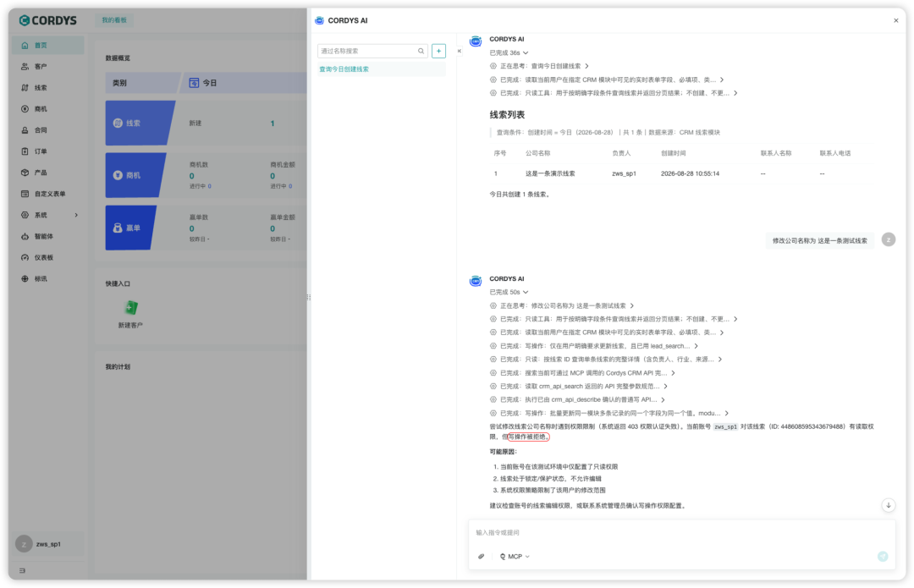Click the 线索列表 heading
The height and width of the screenshot is (588, 914).
[507, 115]
